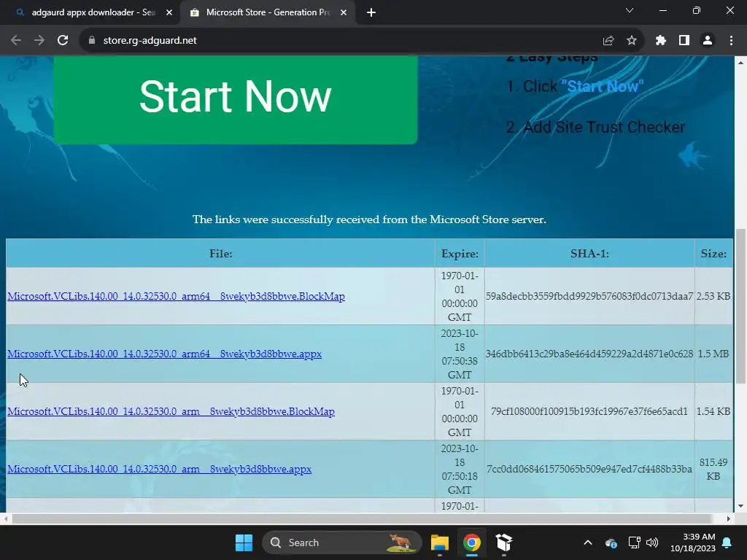Click "links were successfully received" message
Image resolution: width=747 pixels, height=560 pixels.
pyautogui.click(x=369, y=219)
